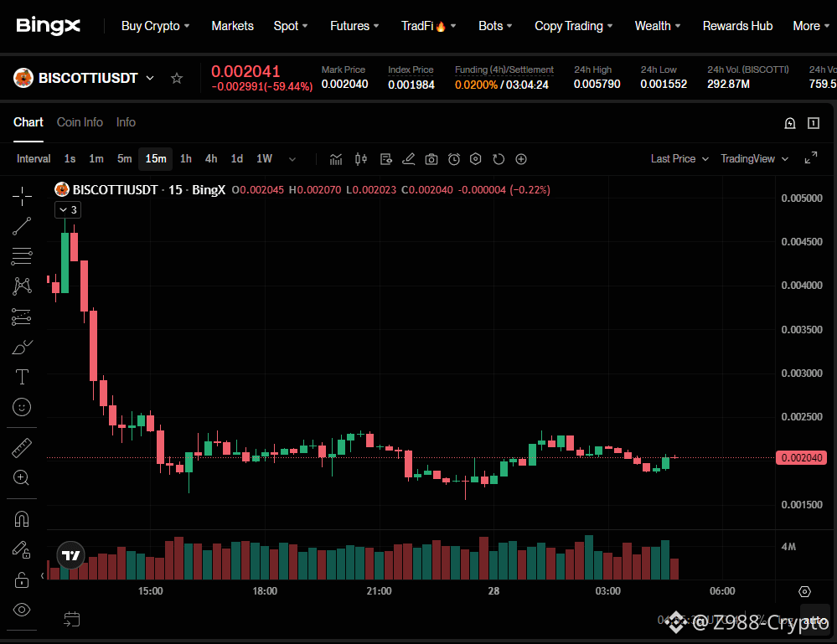Select the Text annotation tool
The width and height of the screenshot is (837, 644).
[22, 377]
